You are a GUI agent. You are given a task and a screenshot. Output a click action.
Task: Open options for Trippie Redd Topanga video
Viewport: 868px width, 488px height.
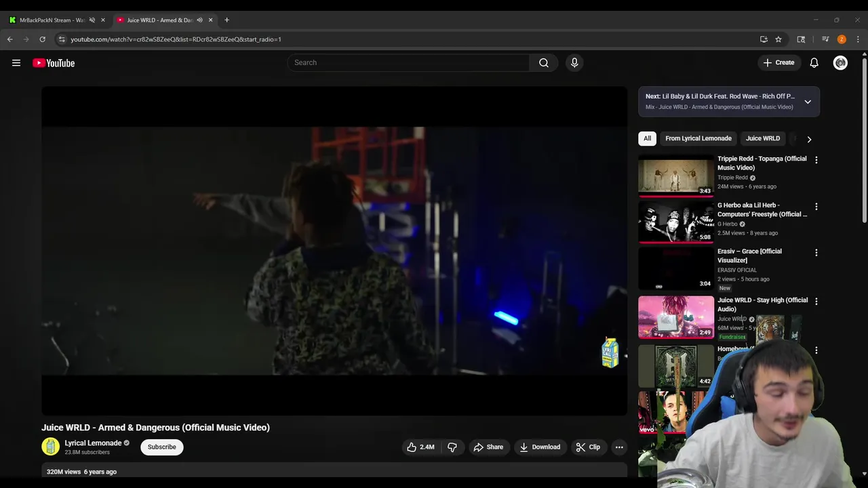pos(816,160)
